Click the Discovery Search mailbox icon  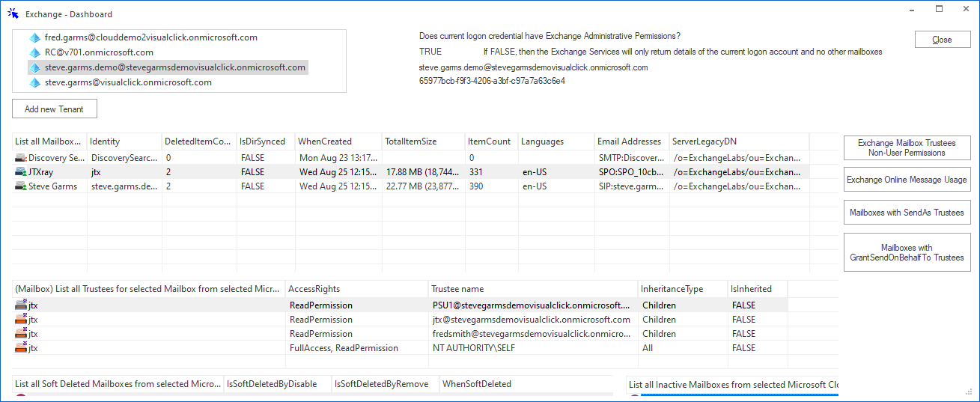point(21,158)
